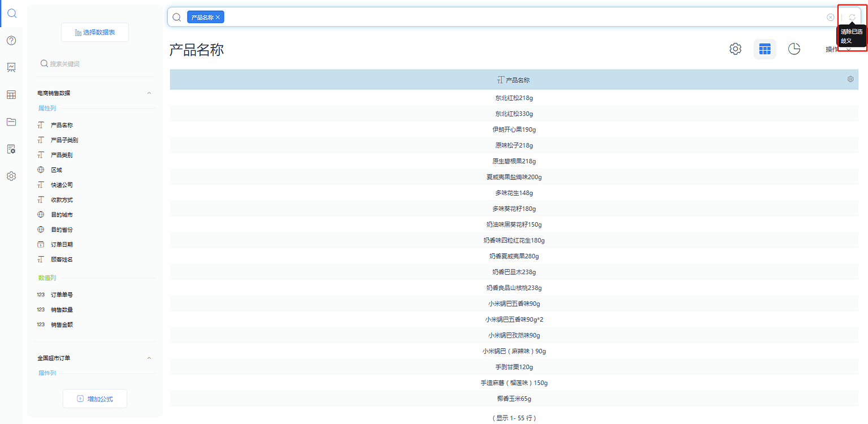Viewport: 868px width, 424px height.
Task: Select the 快递公司 field
Action: coord(62,185)
